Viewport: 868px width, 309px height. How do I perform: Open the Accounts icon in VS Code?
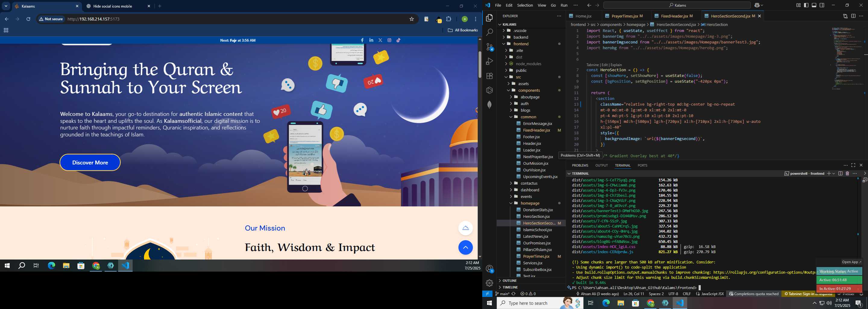pyautogui.click(x=489, y=269)
